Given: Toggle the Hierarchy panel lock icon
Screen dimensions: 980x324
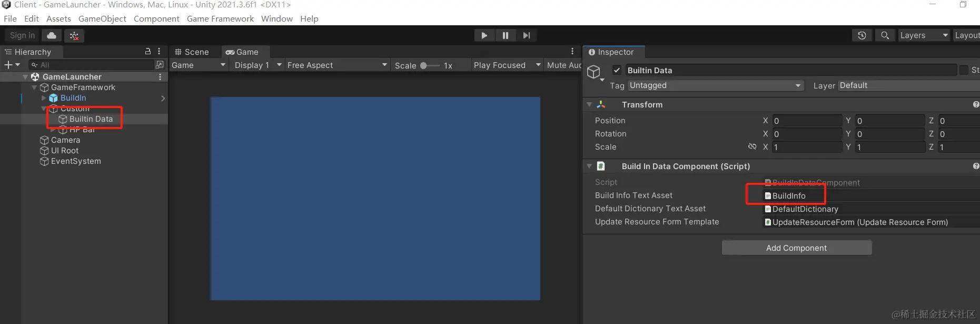Looking at the screenshot, I should [x=148, y=51].
